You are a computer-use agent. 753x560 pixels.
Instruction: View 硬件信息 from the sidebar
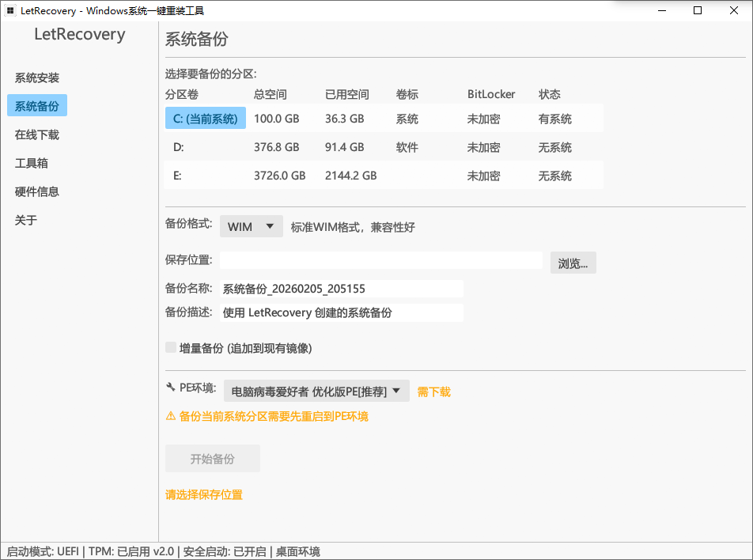[36, 191]
